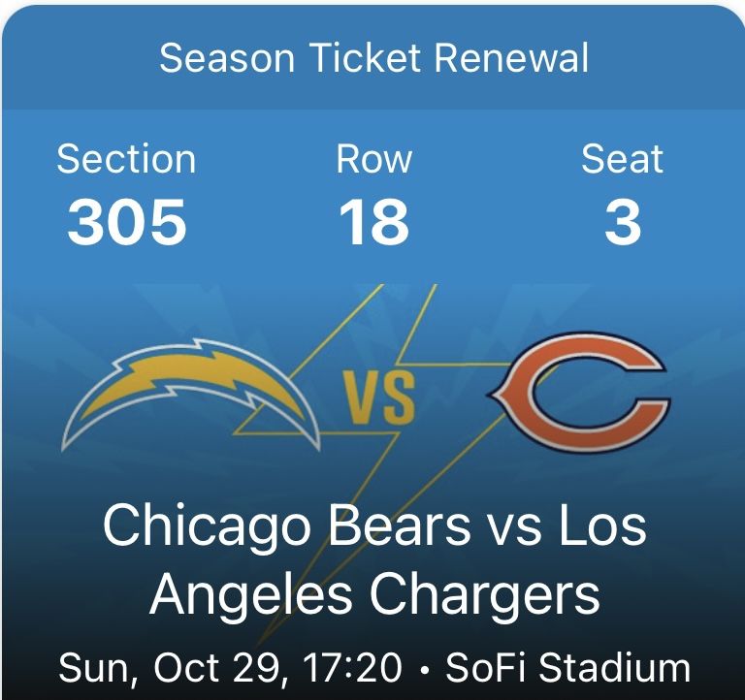Select the Season Ticket Renewal header

point(373,58)
